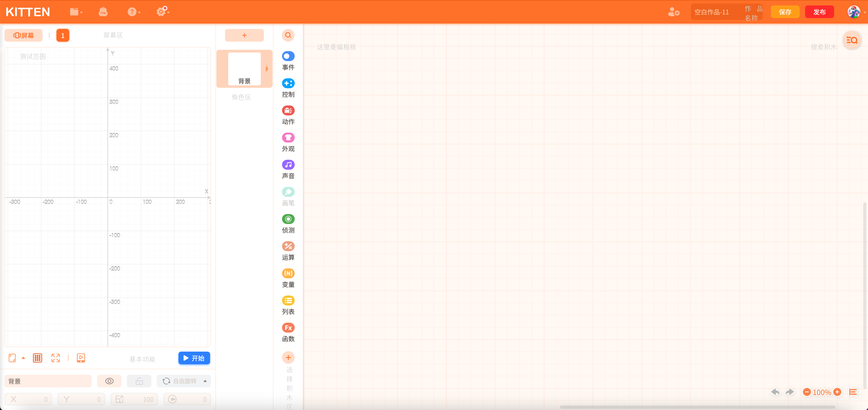This screenshot has width=868, height=410.
Task: Click the add collaborator icon
Action: point(674,12)
